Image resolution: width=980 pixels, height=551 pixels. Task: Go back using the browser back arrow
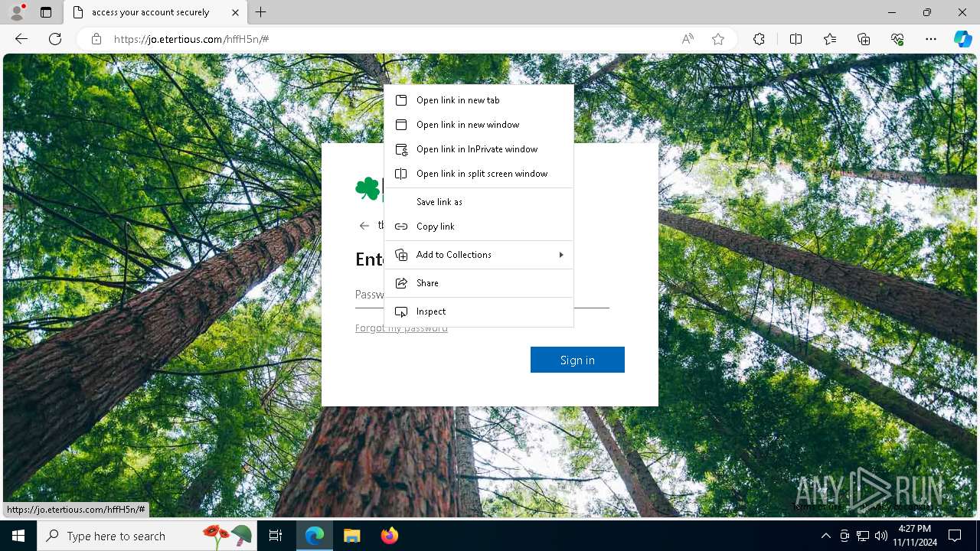point(21,39)
